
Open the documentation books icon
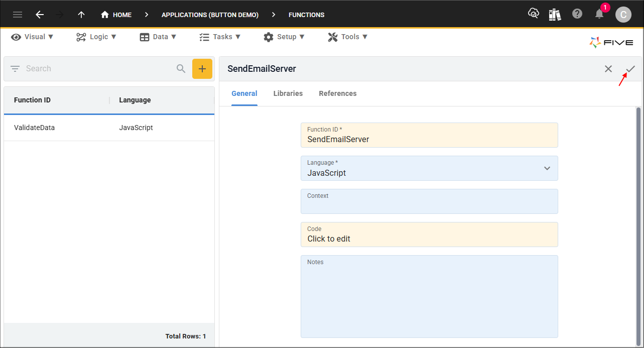click(x=555, y=14)
